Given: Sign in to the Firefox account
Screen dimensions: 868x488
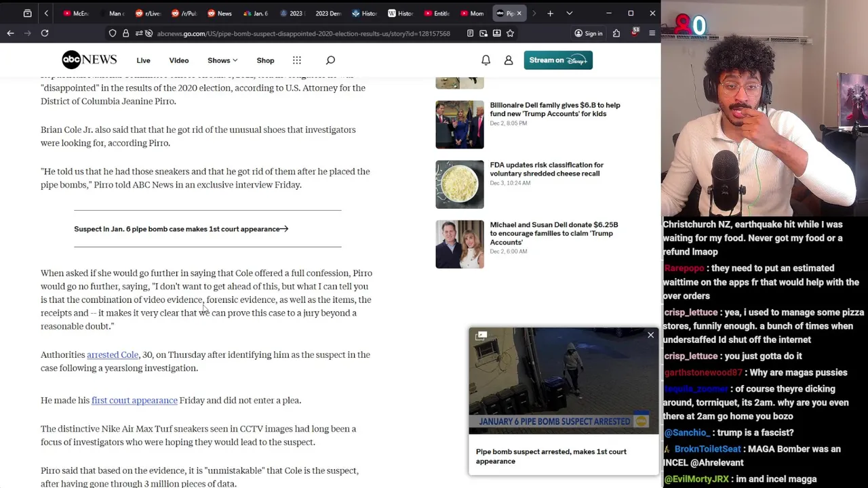Looking at the screenshot, I should tap(588, 33).
